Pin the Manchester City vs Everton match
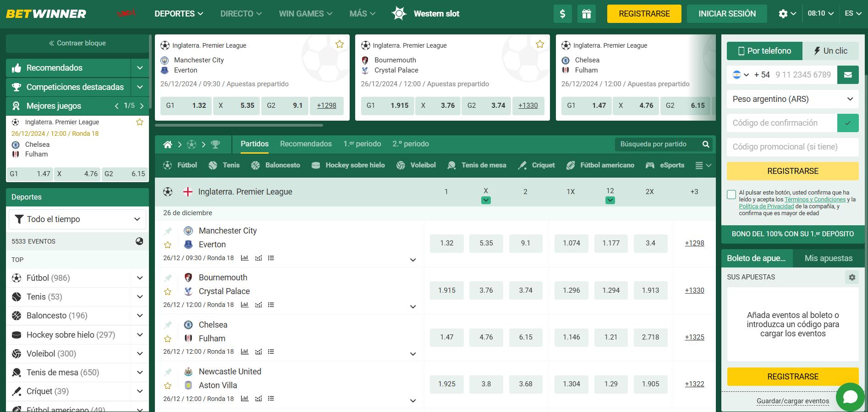Screen dimensions: 868x412 (168, 231)
